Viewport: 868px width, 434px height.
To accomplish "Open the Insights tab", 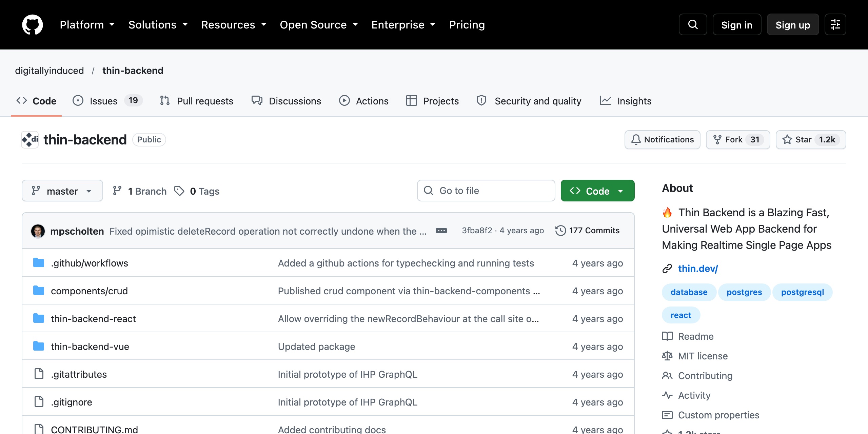I will [626, 101].
